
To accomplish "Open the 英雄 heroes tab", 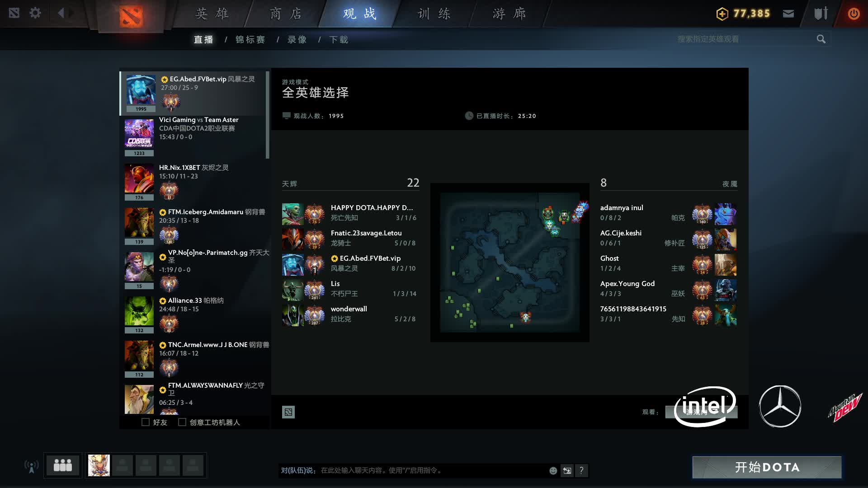I will point(212,14).
